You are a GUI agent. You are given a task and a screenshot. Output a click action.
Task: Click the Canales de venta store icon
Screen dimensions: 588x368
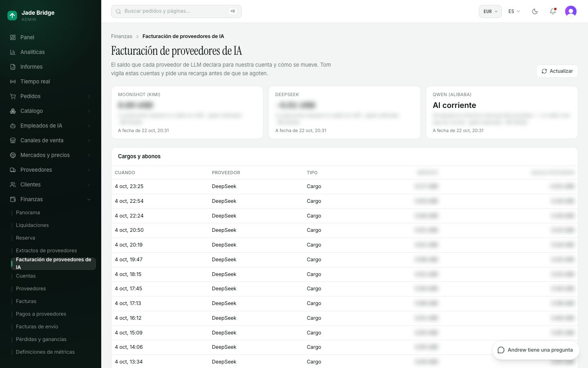pos(13,140)
